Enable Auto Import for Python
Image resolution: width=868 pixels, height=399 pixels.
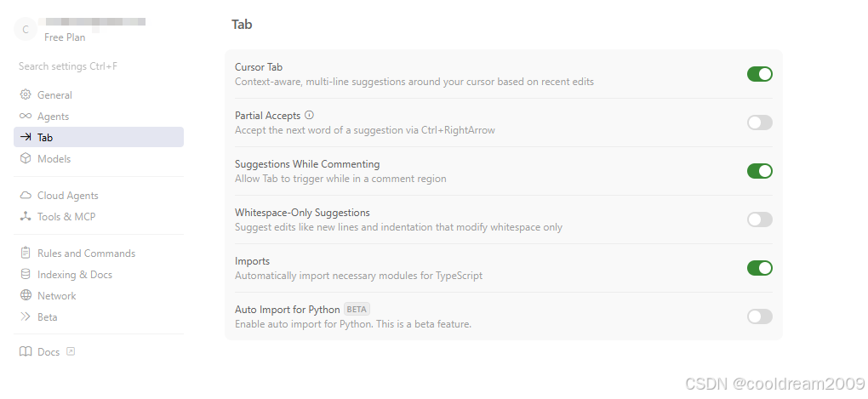click(759, 316)
